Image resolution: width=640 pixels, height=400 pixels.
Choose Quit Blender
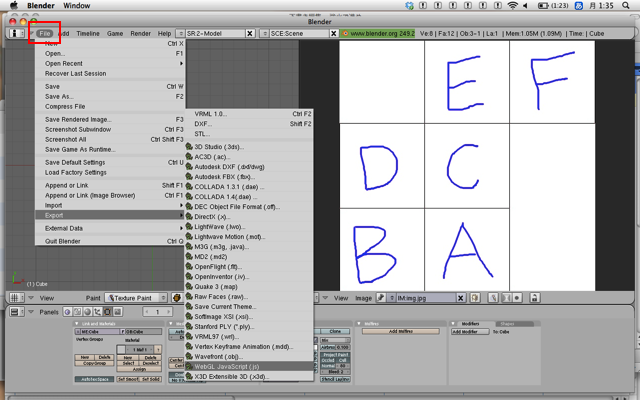(110, 241)
